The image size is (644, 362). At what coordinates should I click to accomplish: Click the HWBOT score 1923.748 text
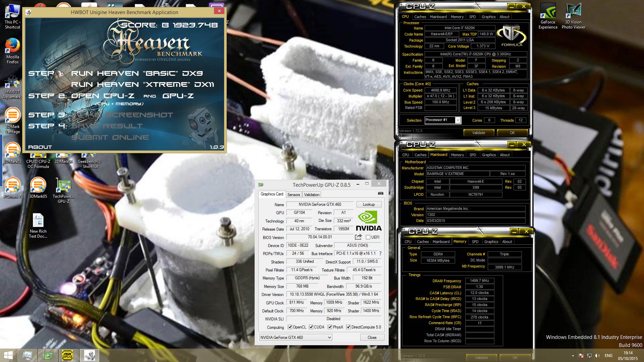tap(195, 25)
